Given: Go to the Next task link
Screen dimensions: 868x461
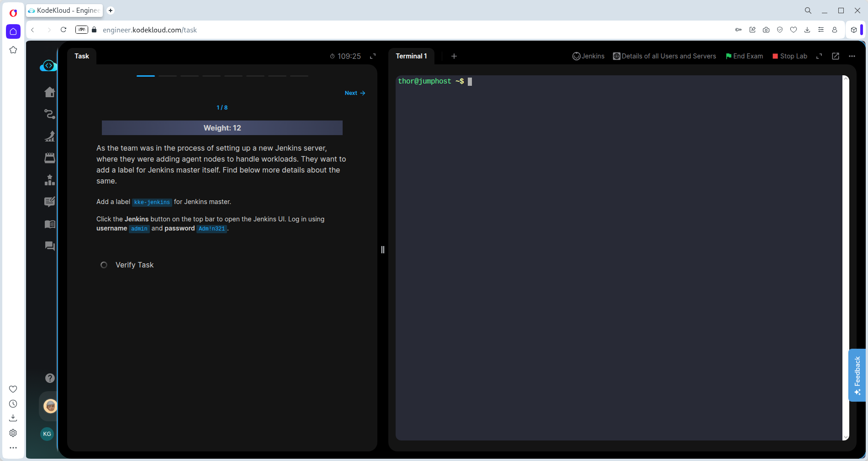Looking at the screenshot, I should coord(355,93).
